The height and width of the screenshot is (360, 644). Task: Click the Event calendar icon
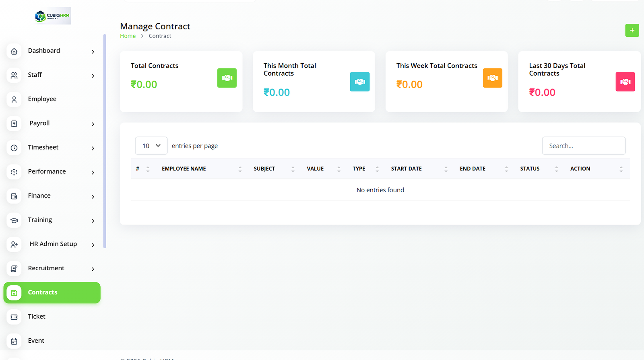[14, 341]
